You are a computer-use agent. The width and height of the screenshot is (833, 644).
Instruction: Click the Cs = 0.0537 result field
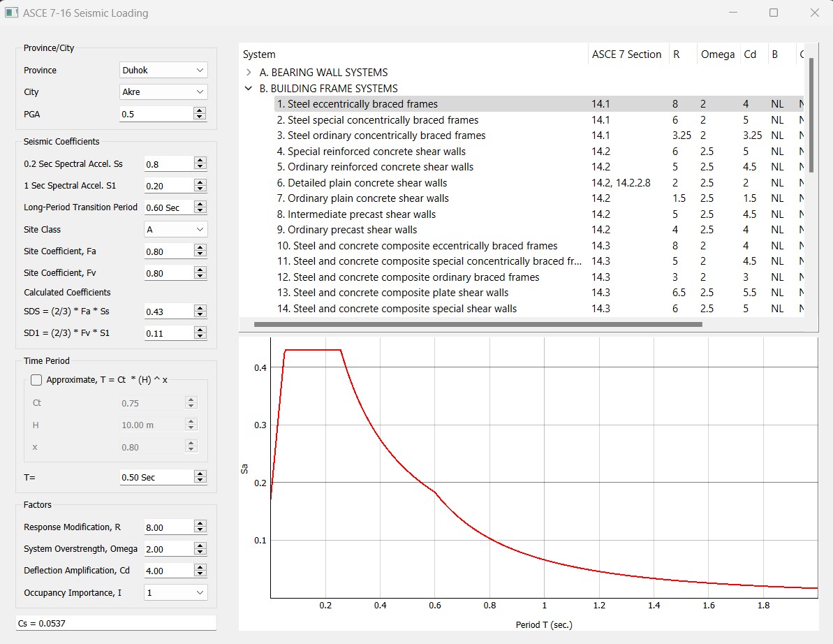coord(116,623)
